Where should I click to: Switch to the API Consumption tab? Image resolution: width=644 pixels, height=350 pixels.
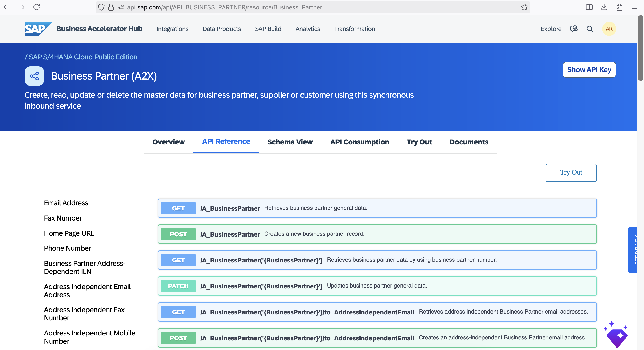click(x=359, y=142)
